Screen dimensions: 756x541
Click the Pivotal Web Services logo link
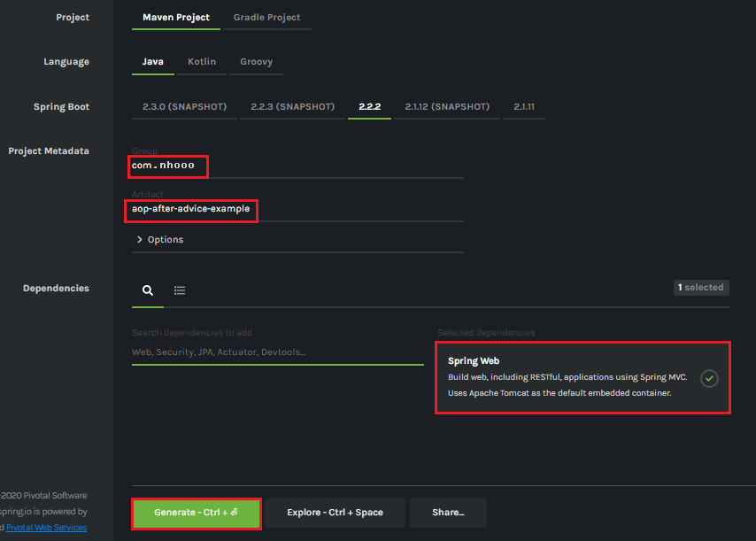pos(45,527)
